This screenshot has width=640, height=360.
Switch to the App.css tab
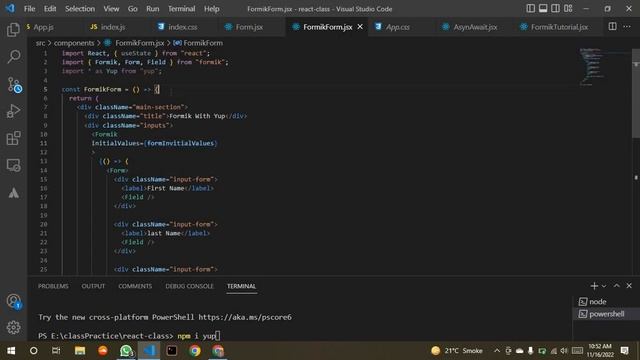[398, 27]
